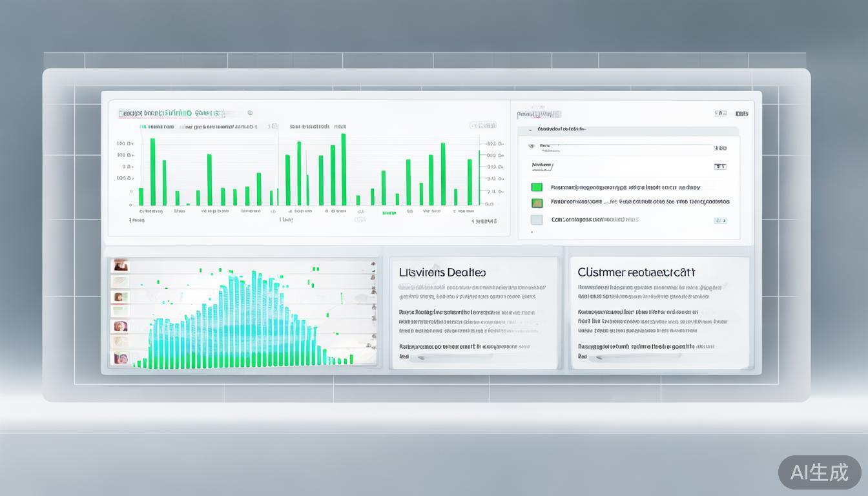Click the top-right icon in the right panel header
The width and height of the screenshot is (868, 496).
tap(741, 114)
